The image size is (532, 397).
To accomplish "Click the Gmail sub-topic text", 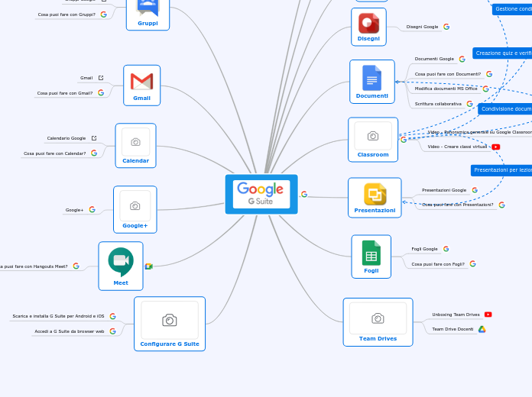I will pos(86,78).
